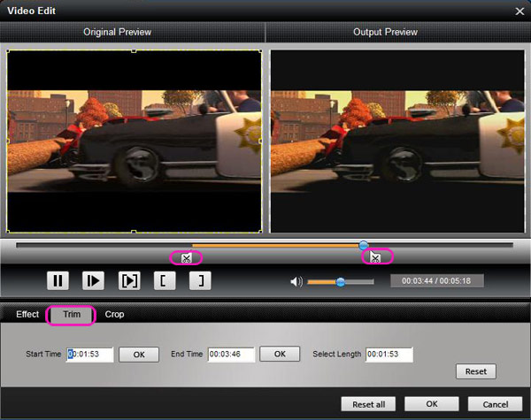The height and width of the screenshot is (420, 531).
Task: Click the bottom OK button to apply edits
Action: pyautogui.click(x=432, y=404)
